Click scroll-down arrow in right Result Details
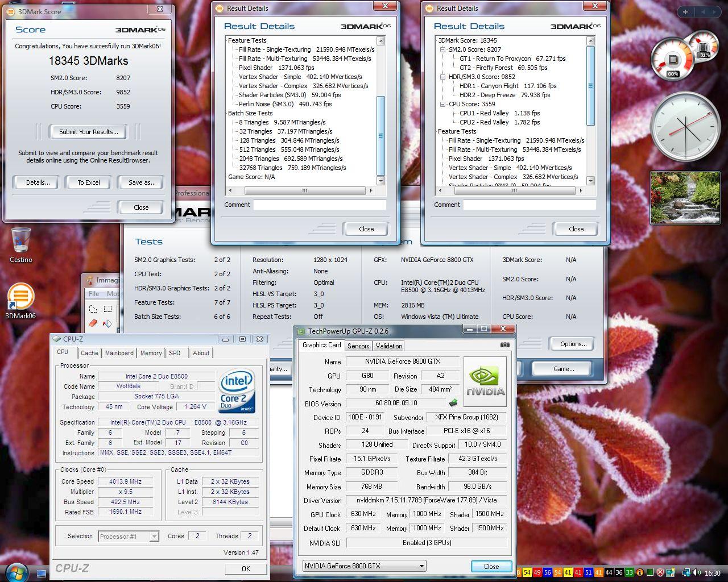728x582 pixels. pyautogui.click(x=591, y=181)
